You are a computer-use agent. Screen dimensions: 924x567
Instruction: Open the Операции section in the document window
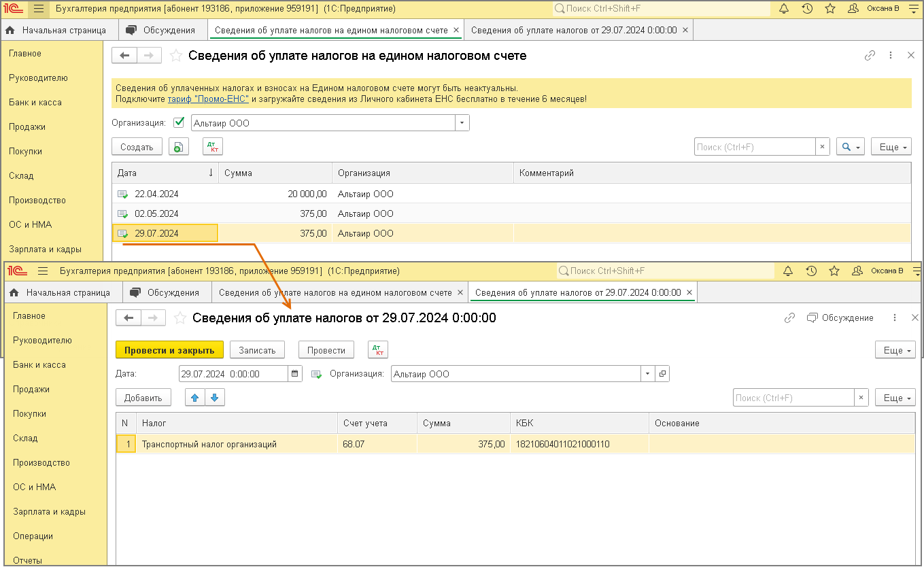point(33,536)
